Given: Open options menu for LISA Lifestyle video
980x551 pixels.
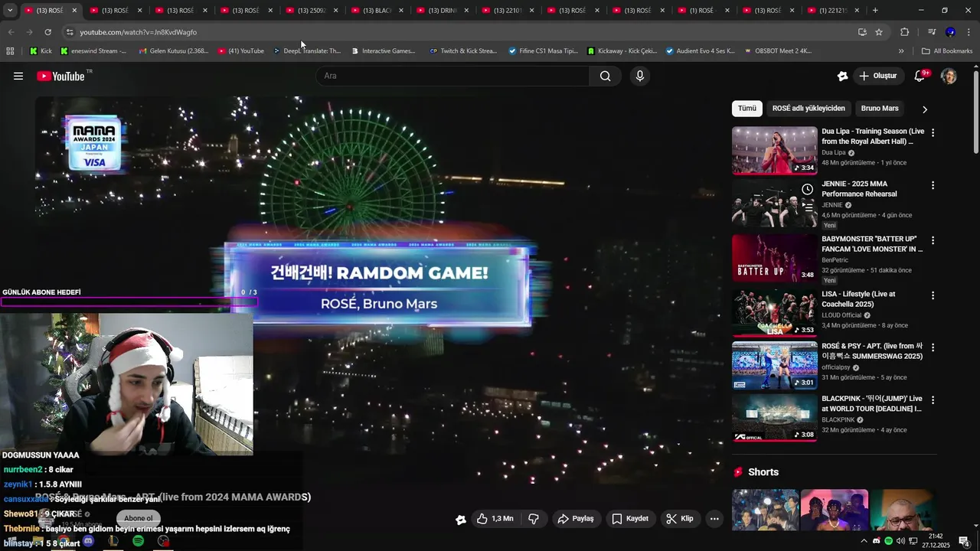Looking at the screenshot, I should point(933,295).
